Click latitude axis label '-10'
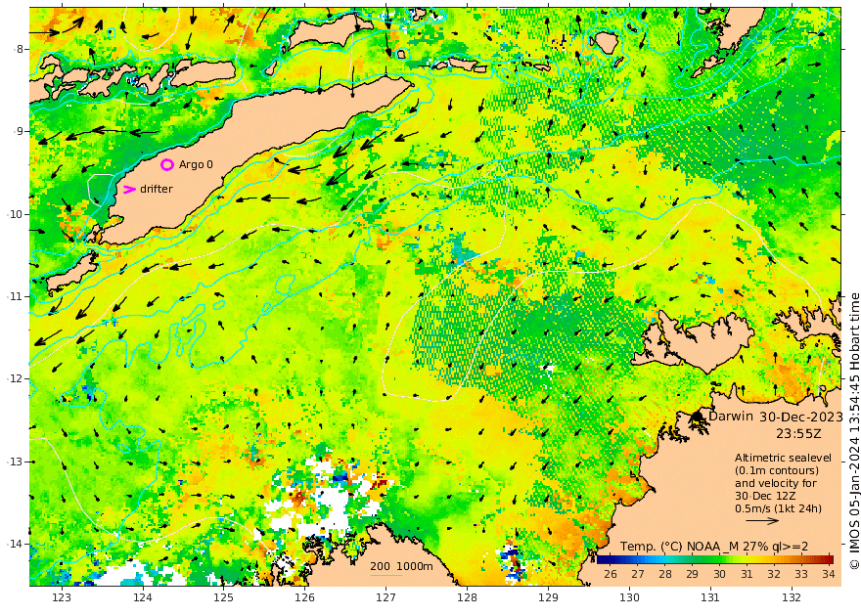This screenshot has width=861, height=616. click(15, 214)
